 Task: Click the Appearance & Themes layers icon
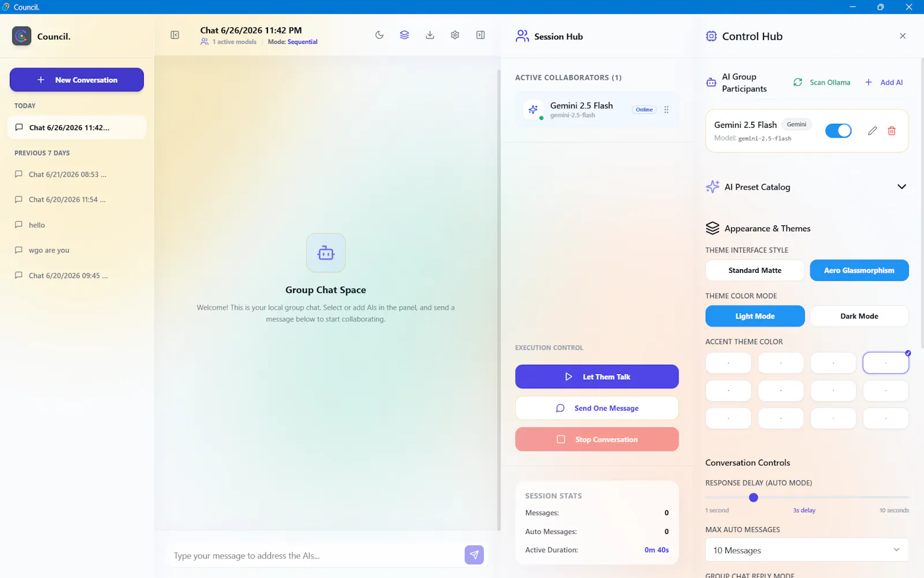713,228
